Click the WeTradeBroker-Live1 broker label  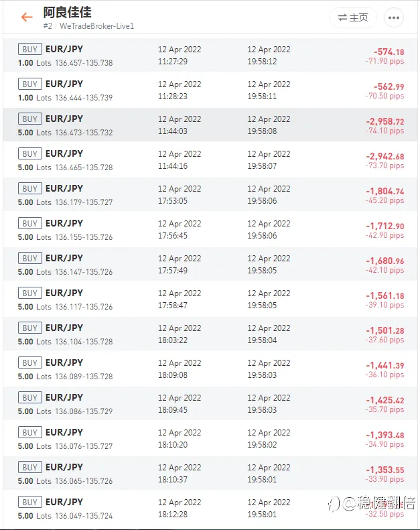click(96, 26)
